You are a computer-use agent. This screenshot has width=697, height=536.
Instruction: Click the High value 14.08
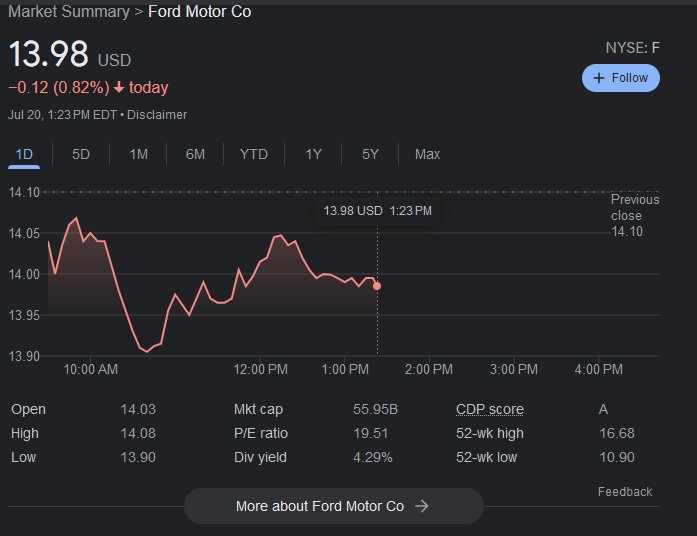pos(138,433)
